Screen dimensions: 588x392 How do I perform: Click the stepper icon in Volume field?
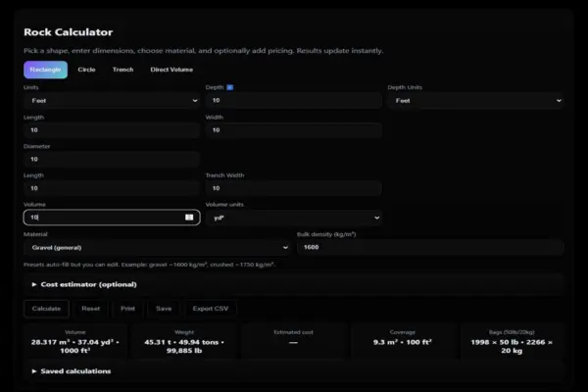188,217
